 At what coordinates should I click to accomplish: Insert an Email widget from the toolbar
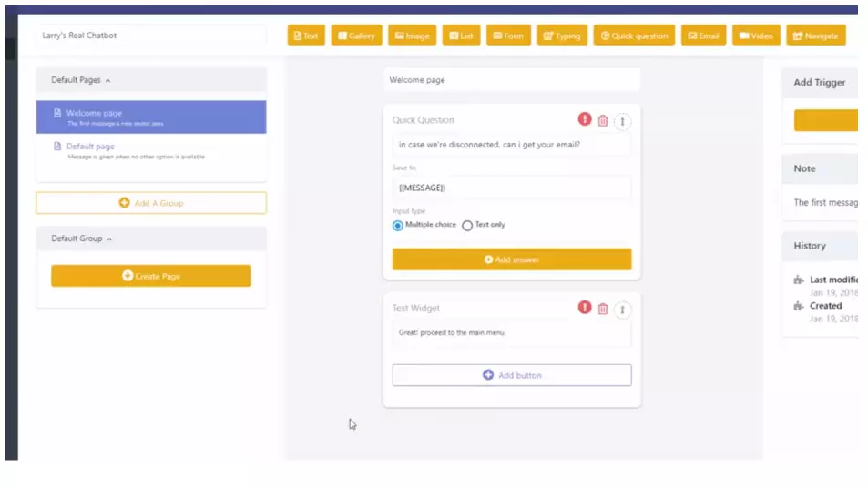(x=703, y=36)
